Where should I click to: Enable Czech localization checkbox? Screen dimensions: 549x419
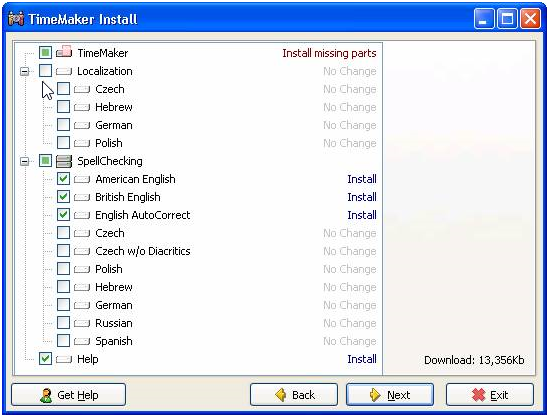[63, 89]
